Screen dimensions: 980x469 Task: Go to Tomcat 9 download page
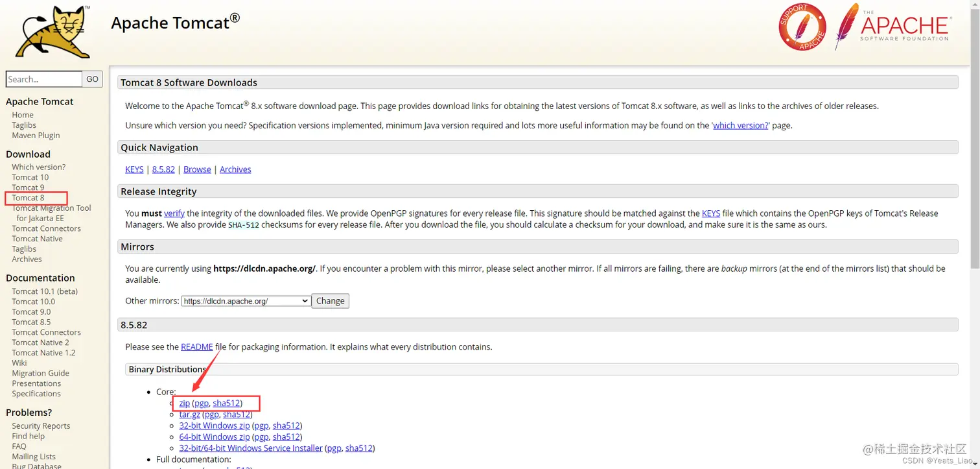point(28,187)
